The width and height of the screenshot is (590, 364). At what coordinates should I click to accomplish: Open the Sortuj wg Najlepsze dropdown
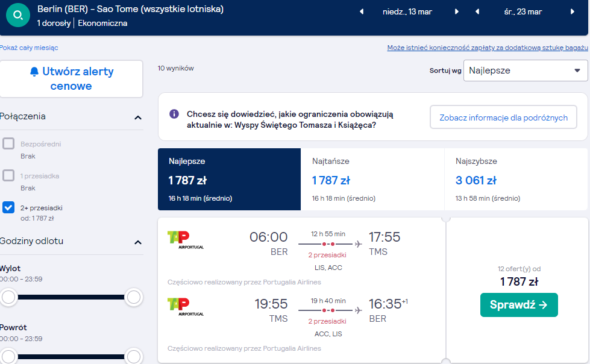click(x=526, y=71)
